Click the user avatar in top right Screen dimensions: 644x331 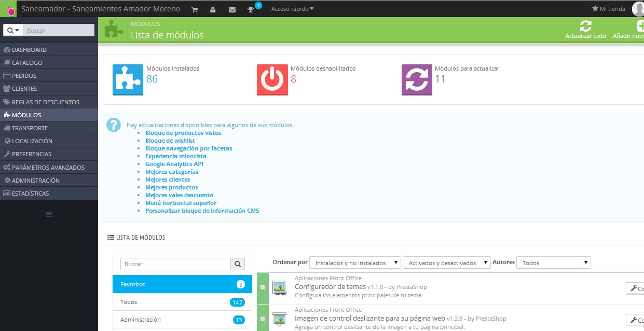(x=638, y=9)
